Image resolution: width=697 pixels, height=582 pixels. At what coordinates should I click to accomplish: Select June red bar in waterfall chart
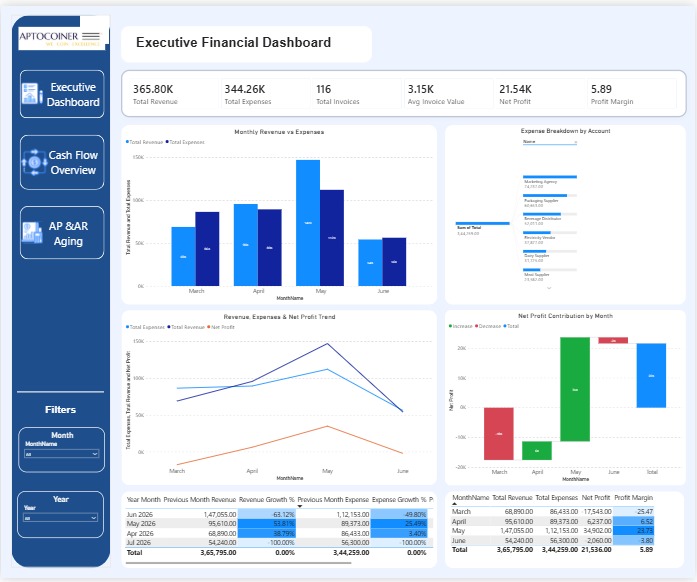[x=613, y=341]
